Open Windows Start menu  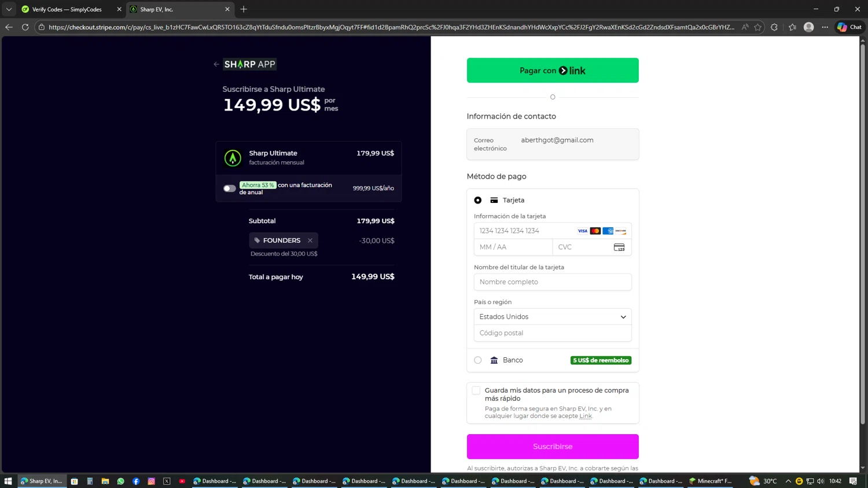click(x=8, y=481)
